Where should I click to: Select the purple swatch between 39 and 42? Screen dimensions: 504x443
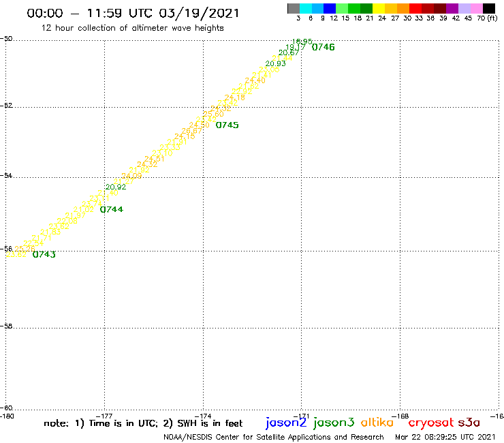click(x=452, y=8)
